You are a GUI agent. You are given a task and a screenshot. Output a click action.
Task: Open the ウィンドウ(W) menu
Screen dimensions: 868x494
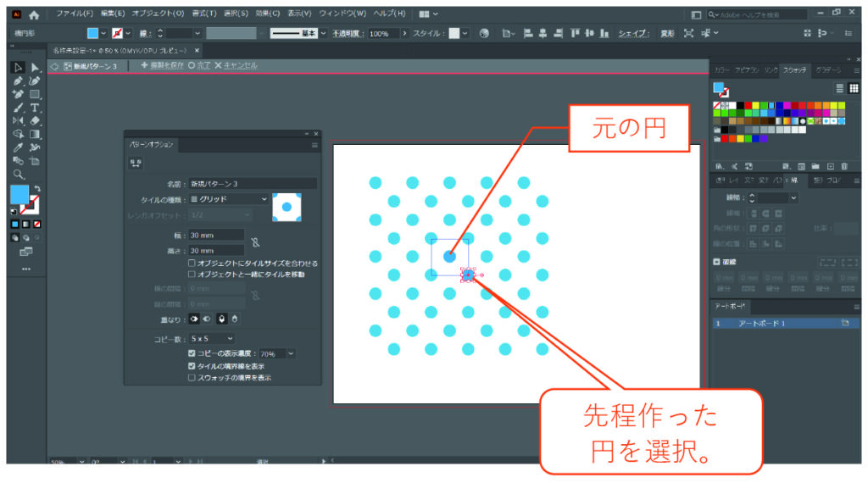(342, 14)
